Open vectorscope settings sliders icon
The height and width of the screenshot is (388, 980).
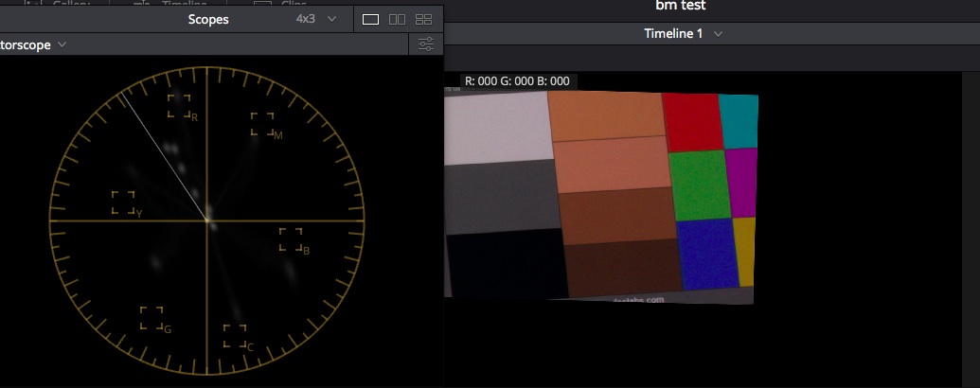point(426,44)
